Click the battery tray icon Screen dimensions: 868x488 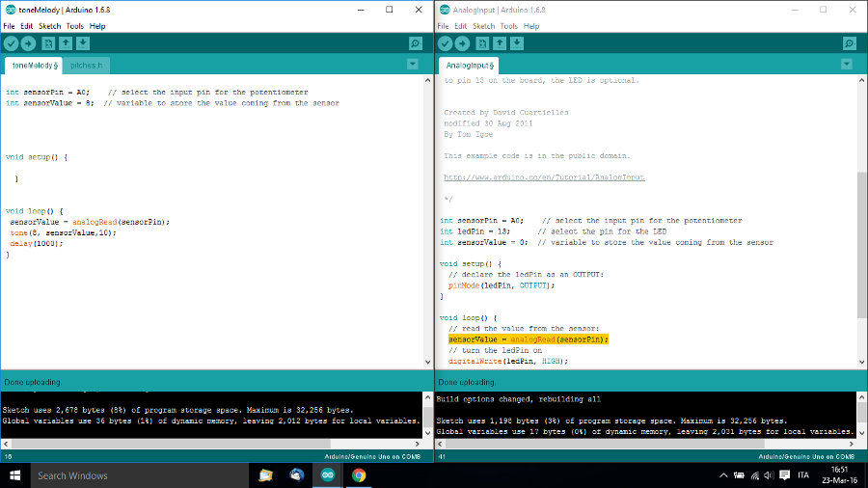pyautogui.click(x=739, y=475)
